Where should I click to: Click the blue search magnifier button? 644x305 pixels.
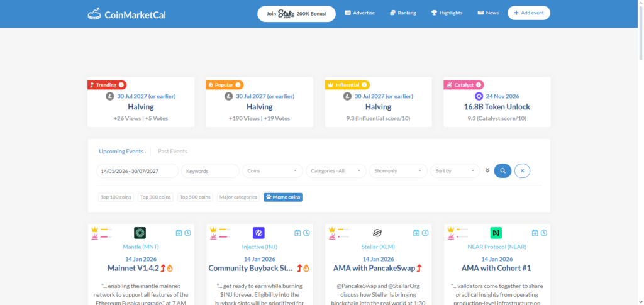[502, 171]
